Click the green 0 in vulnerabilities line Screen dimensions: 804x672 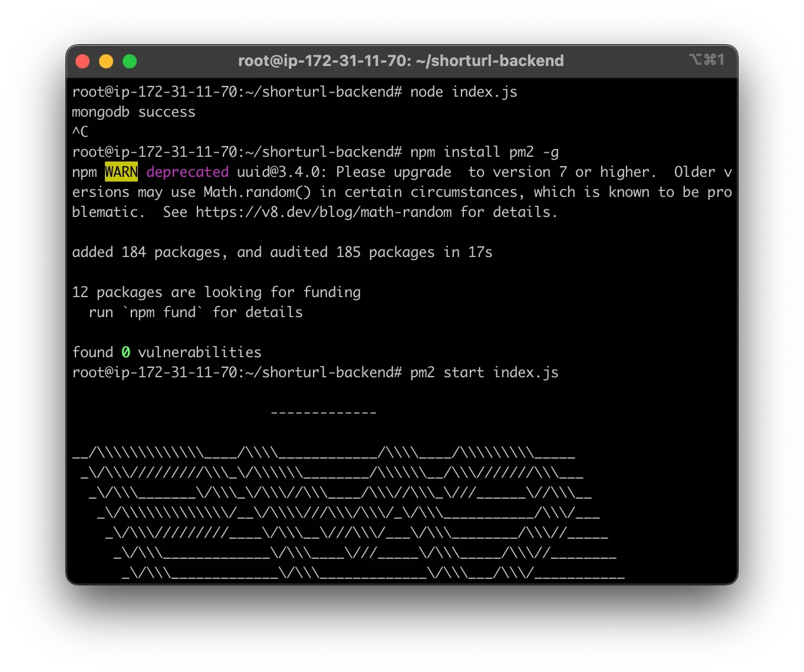[126, 353]
